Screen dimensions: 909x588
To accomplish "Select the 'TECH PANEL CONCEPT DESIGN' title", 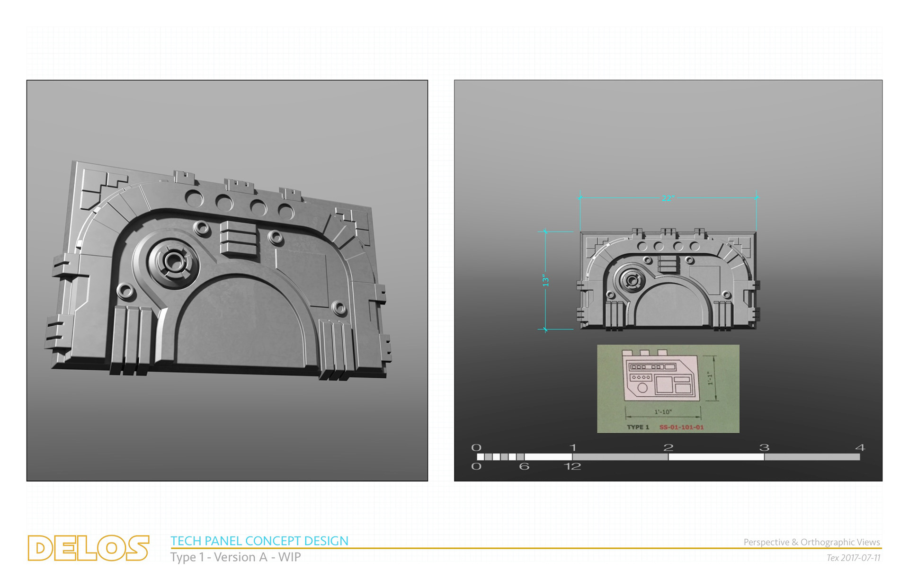I will pyautogui.click(x=259, y=541).
